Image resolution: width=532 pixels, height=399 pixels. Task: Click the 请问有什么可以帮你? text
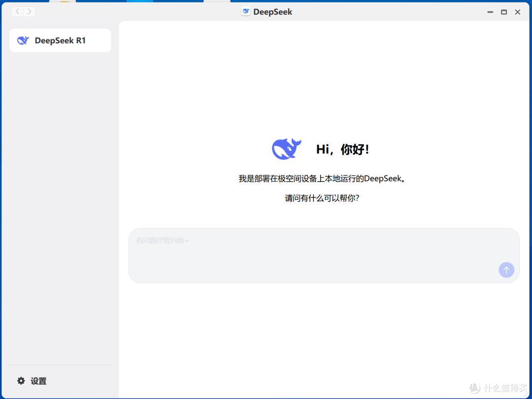click(x=322, y=198)
